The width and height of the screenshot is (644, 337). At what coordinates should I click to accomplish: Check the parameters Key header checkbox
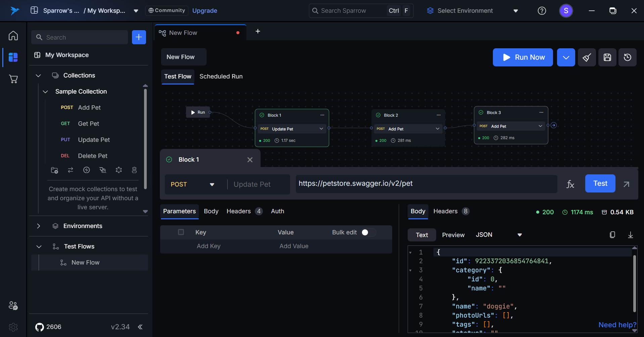pos(181,232)
